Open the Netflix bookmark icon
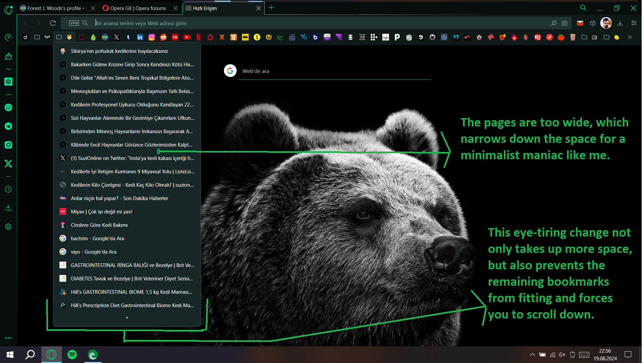Viewport: 644px width, 363px height. click(x=199, y=37)
